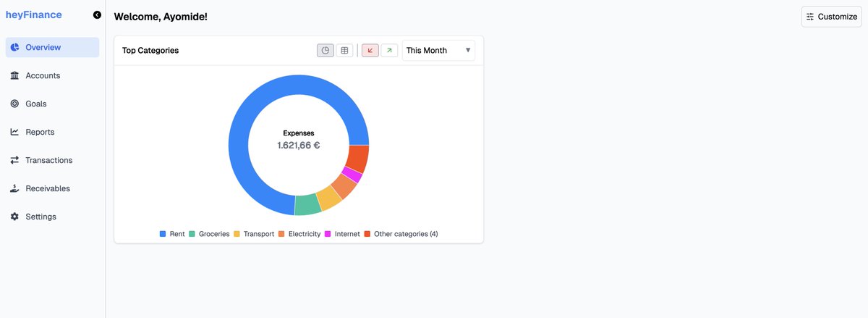
Task: Click the Electricity legend label
Action: [305, 234]
